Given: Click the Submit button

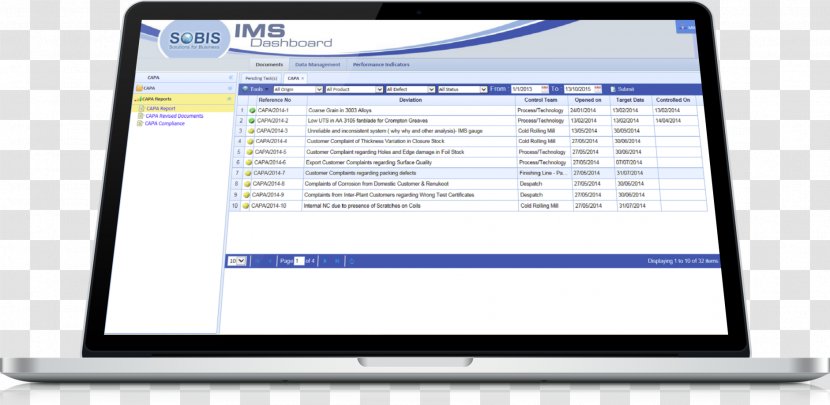Looking at the screenshot, I should coord(622,89).
